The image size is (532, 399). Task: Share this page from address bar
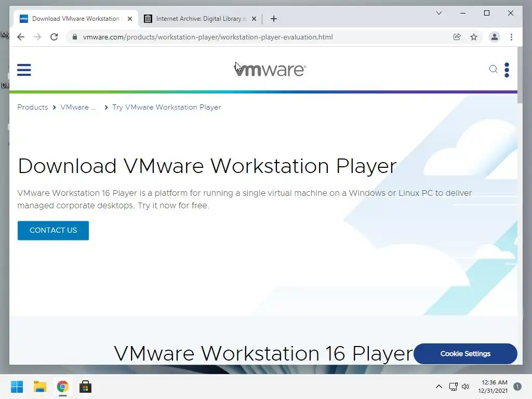click(457, 37)
